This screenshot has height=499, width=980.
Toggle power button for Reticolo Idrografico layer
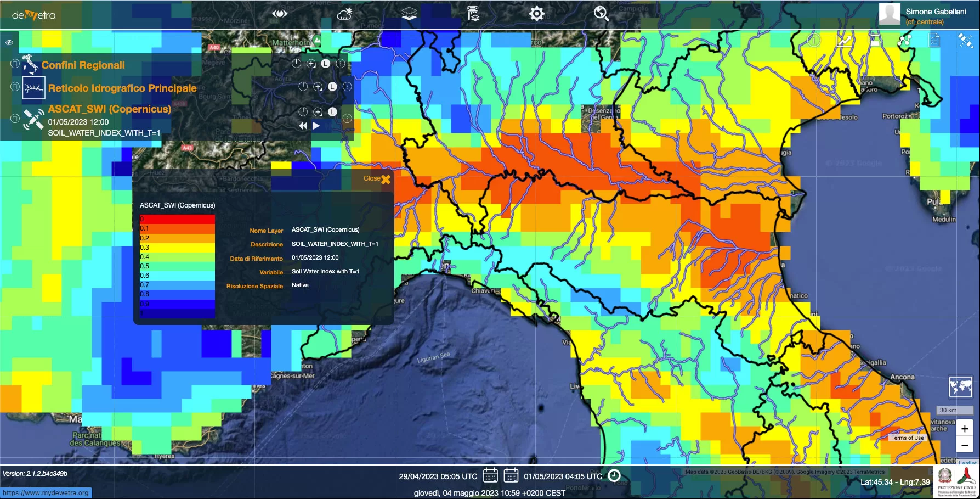[x=303, y=87]
